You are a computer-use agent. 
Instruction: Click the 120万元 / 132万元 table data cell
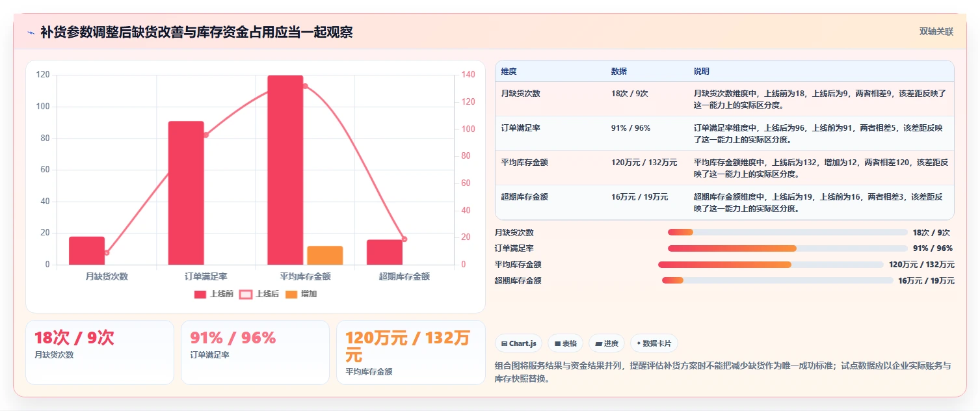point(647,168)
